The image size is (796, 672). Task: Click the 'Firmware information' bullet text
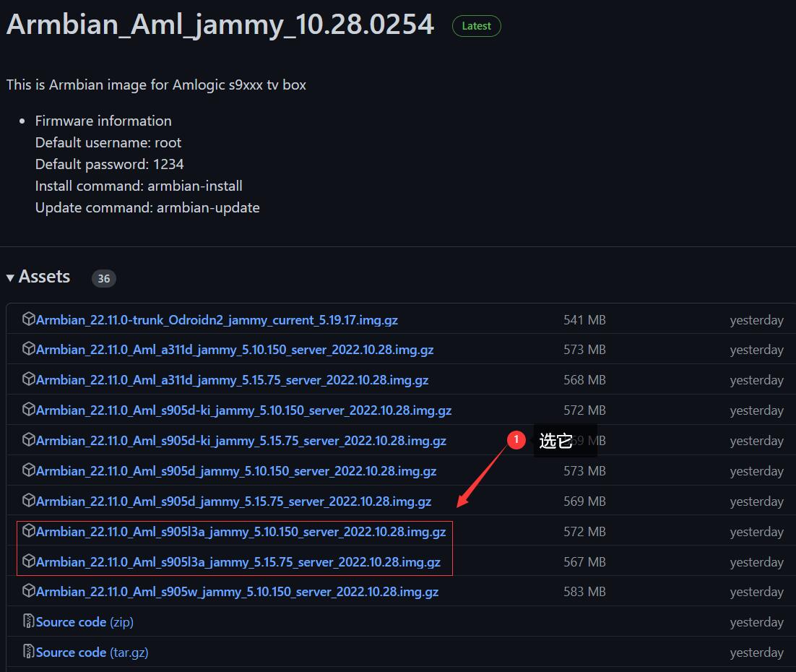click(103, 121)
